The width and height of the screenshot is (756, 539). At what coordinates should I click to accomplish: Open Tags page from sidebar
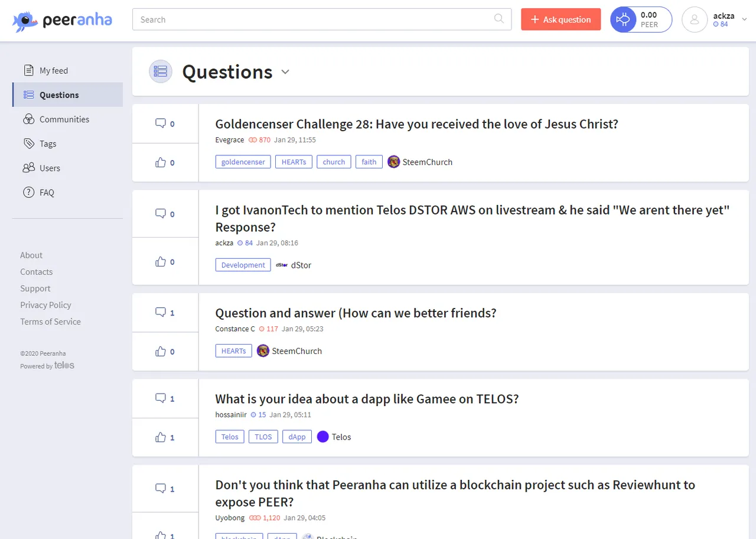click(x=67, y=144)
